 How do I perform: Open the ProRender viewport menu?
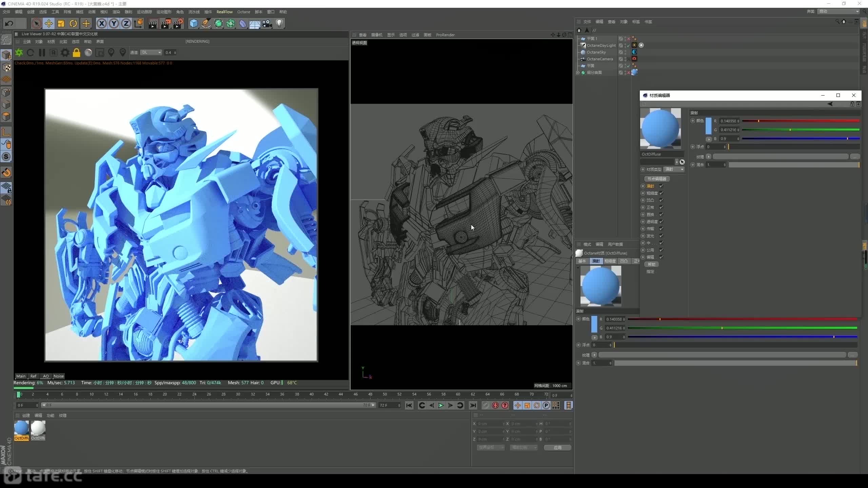pyautogui.click(x=445, y=35)
